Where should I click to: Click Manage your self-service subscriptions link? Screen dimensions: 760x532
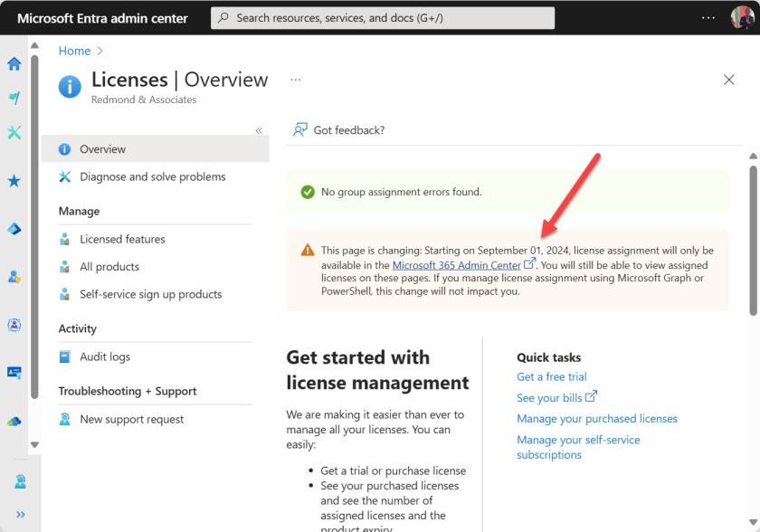click(x=578, y=447)
